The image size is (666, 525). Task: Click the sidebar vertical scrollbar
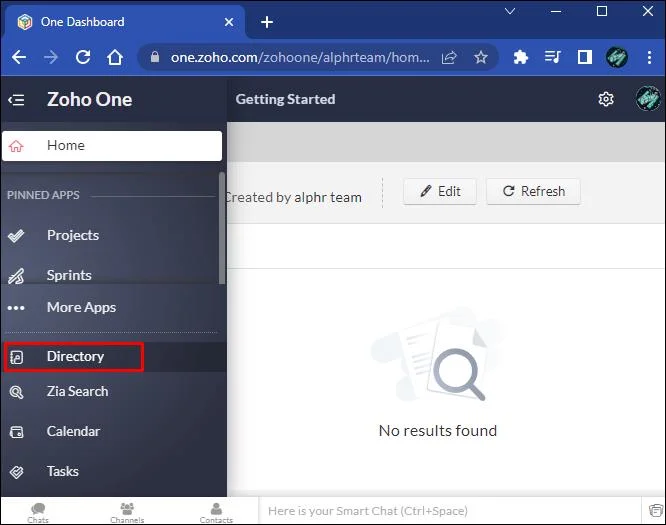click(222, 228)
